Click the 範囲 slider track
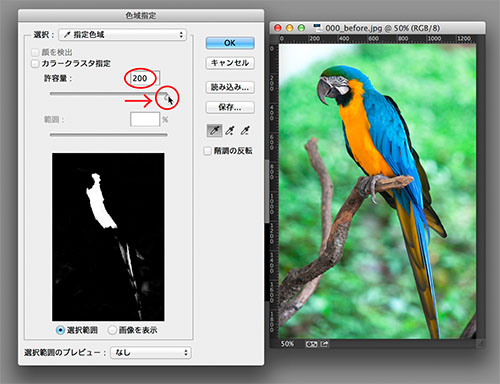 point(108,135)
